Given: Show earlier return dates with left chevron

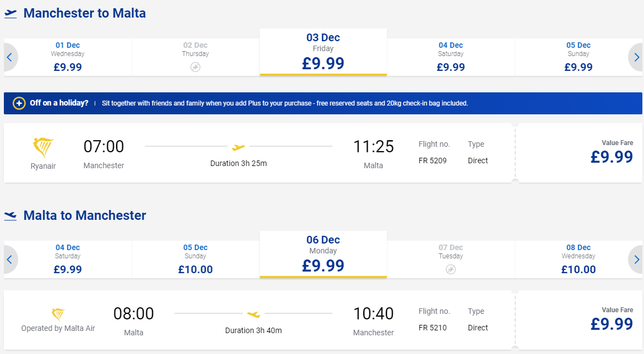Looking at the screenshot, I should [x=10, y=259].
